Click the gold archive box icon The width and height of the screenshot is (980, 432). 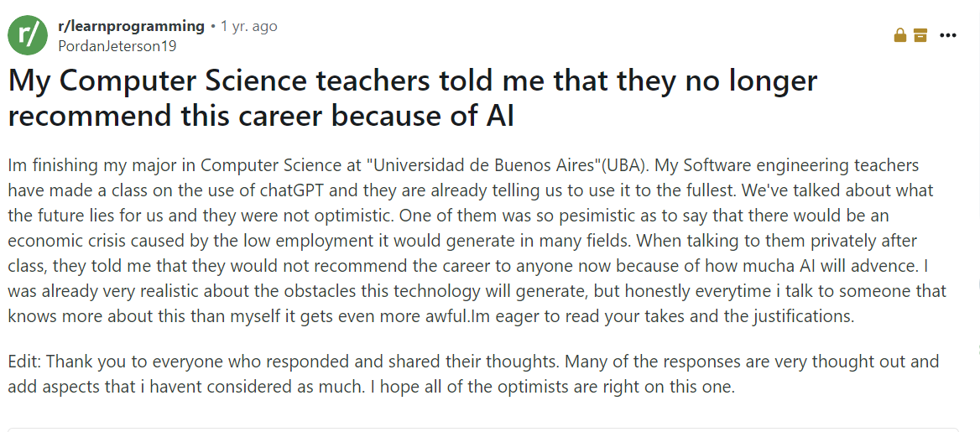pos(920,35)
